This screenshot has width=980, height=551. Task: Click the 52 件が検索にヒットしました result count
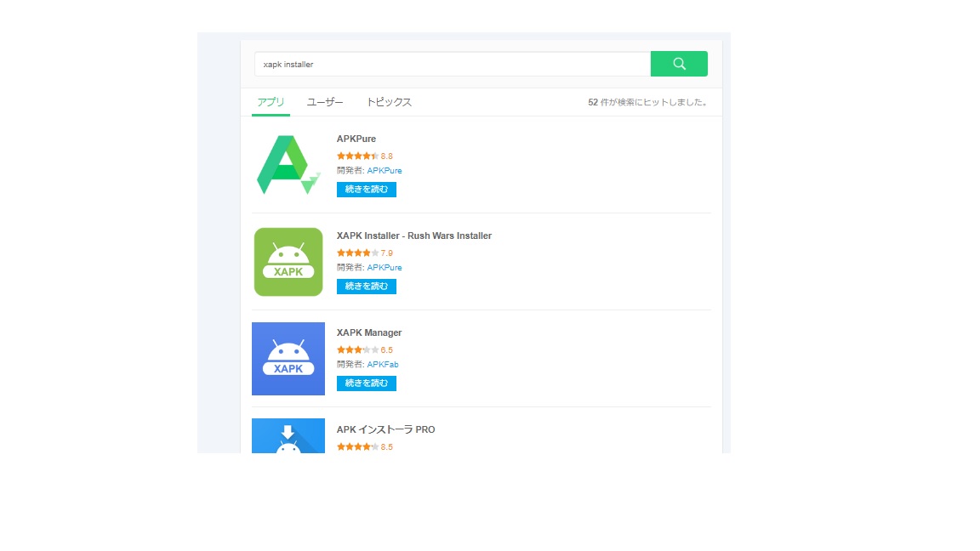click(649, 102)
